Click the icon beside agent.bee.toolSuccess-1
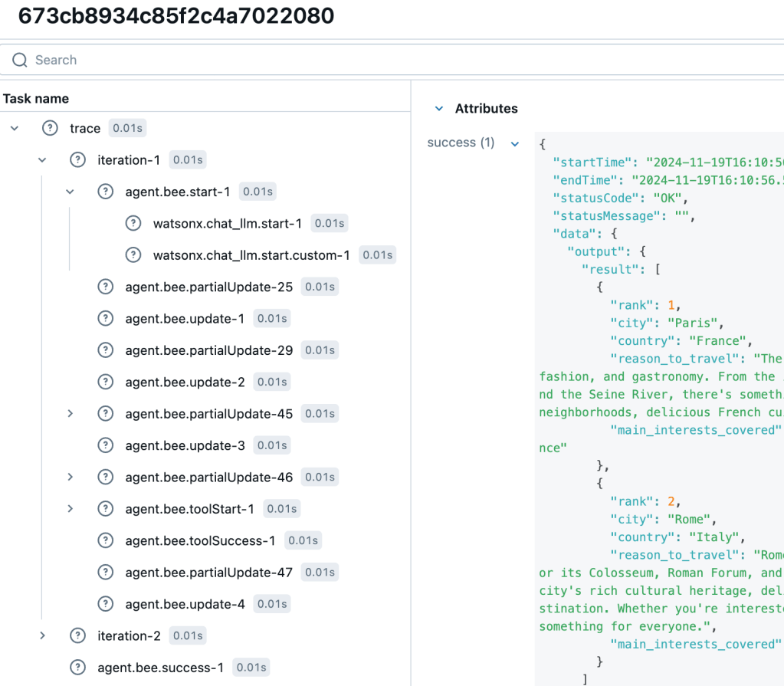 click(x=105, y=540)
